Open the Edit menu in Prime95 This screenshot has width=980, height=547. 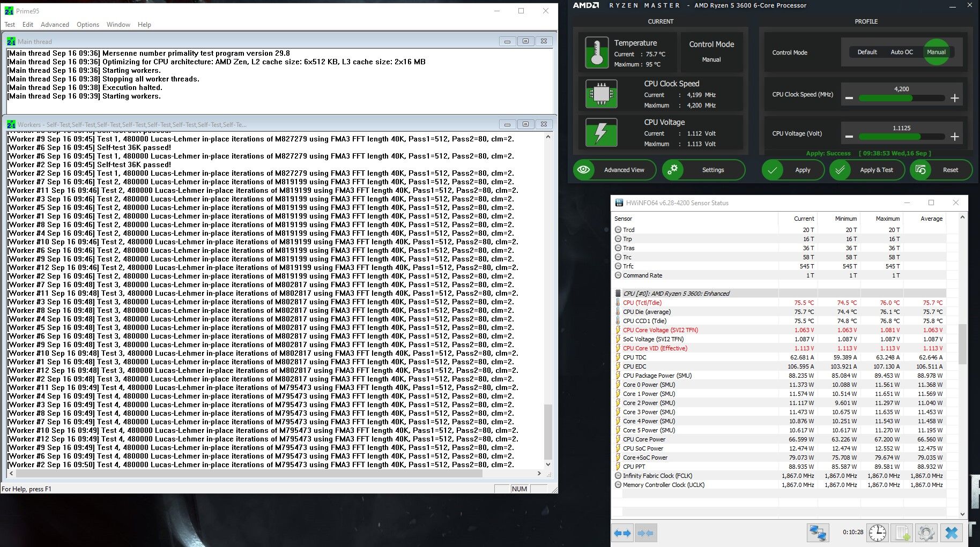28,25
